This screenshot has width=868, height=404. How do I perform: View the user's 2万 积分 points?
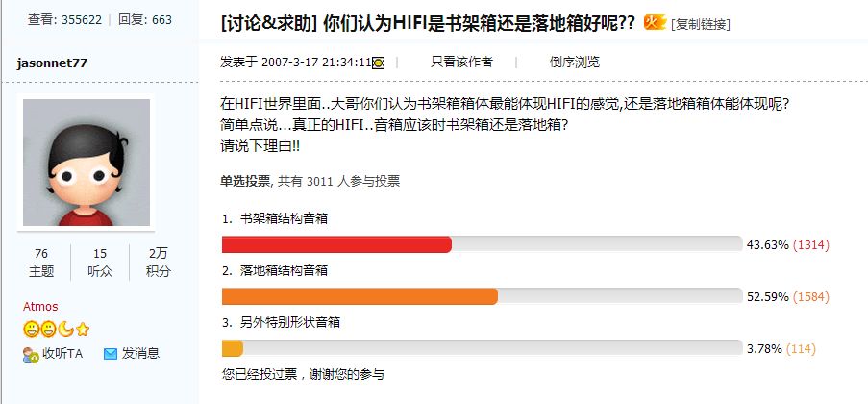158,262
